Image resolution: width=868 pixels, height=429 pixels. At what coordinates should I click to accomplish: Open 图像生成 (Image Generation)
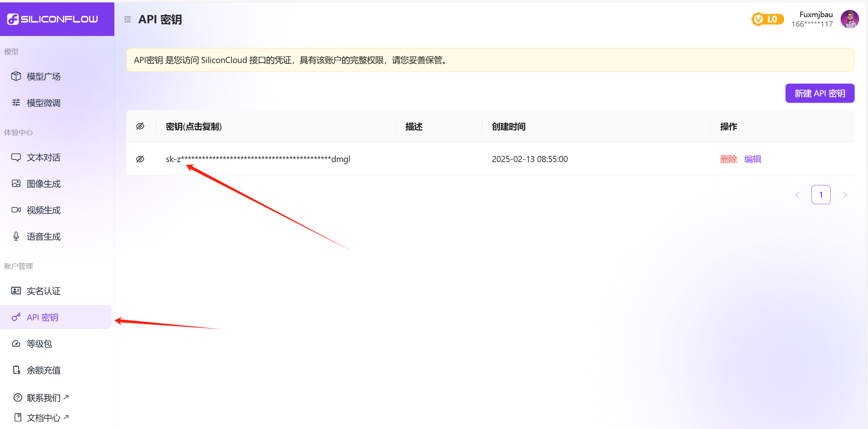(x=43, y=184)
